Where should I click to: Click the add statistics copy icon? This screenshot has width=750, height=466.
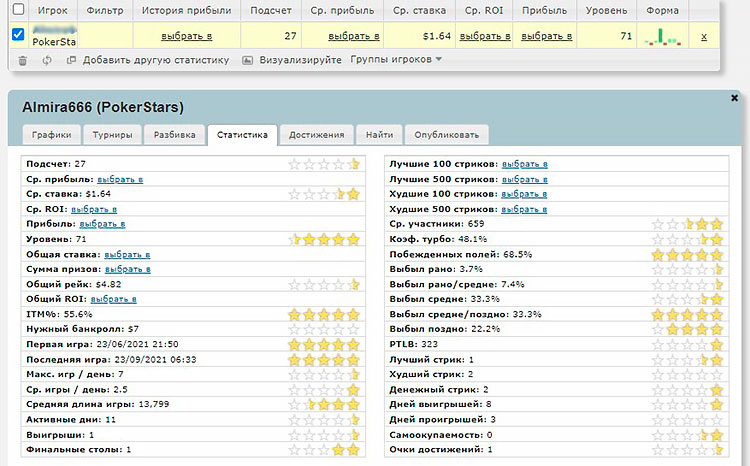71,60
